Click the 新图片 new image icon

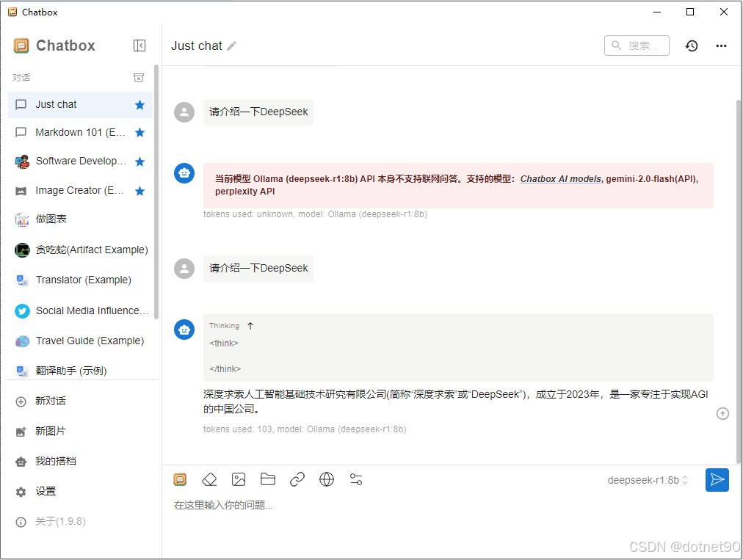click(x=21, y=432)
